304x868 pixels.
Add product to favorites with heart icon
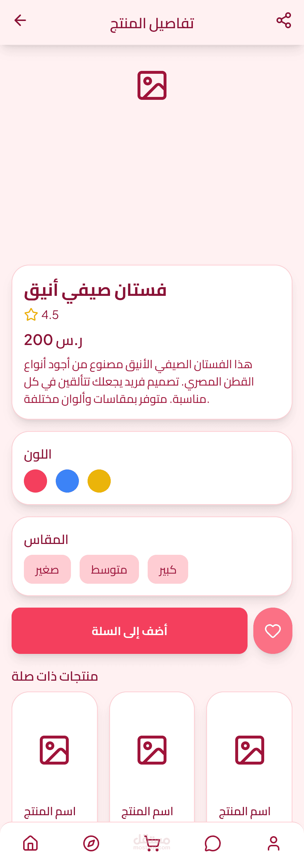click(273, 631)
